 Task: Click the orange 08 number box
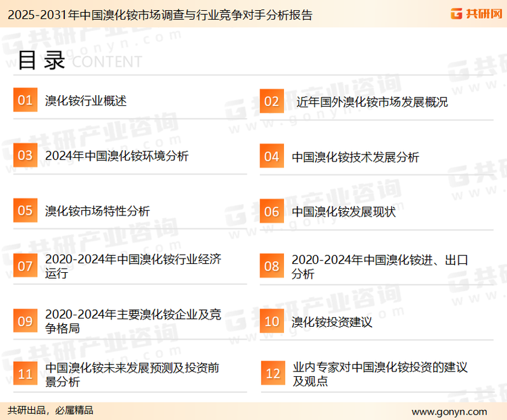pos(272,266)
